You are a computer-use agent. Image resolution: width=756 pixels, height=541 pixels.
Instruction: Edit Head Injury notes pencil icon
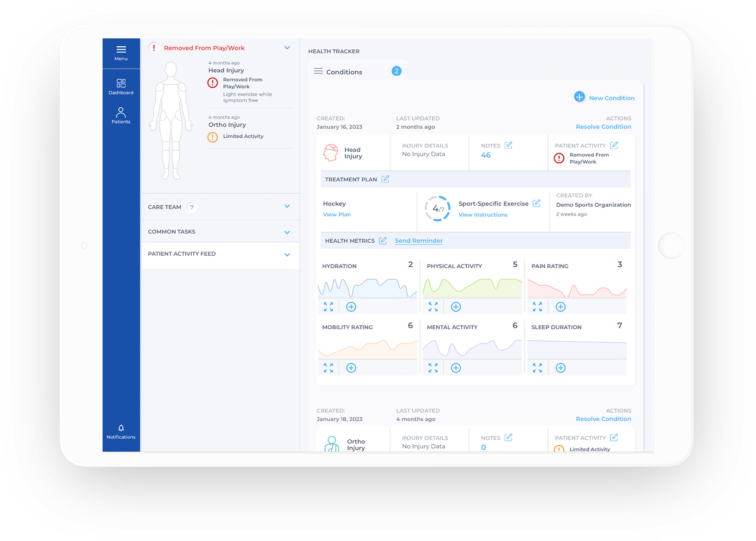click(x=508, y=145)
